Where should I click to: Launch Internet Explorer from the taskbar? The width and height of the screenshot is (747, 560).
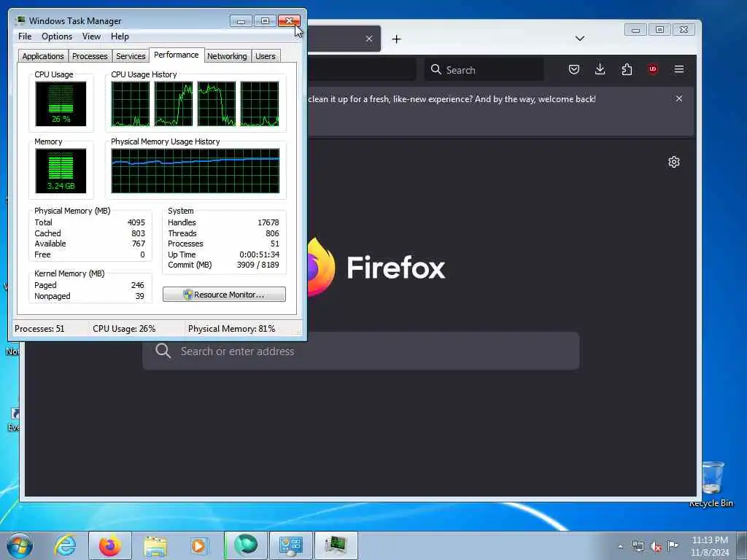[x=65, y=545]
